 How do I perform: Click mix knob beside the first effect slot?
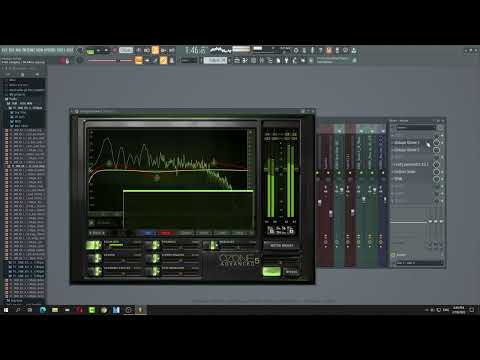tap(436, 143)
